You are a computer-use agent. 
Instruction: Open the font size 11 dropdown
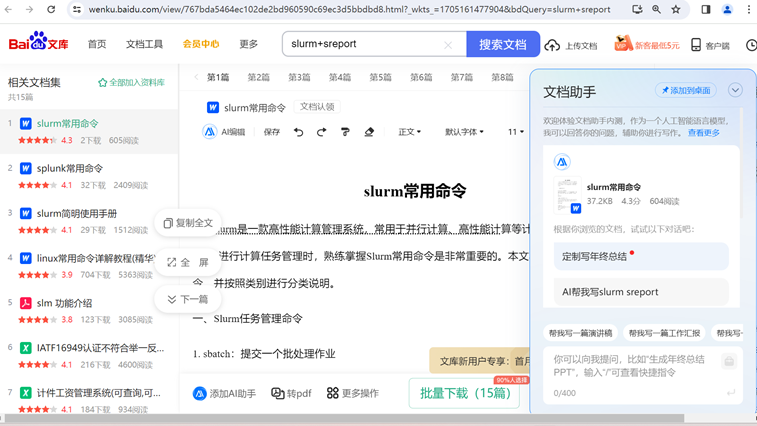[515, 132]
